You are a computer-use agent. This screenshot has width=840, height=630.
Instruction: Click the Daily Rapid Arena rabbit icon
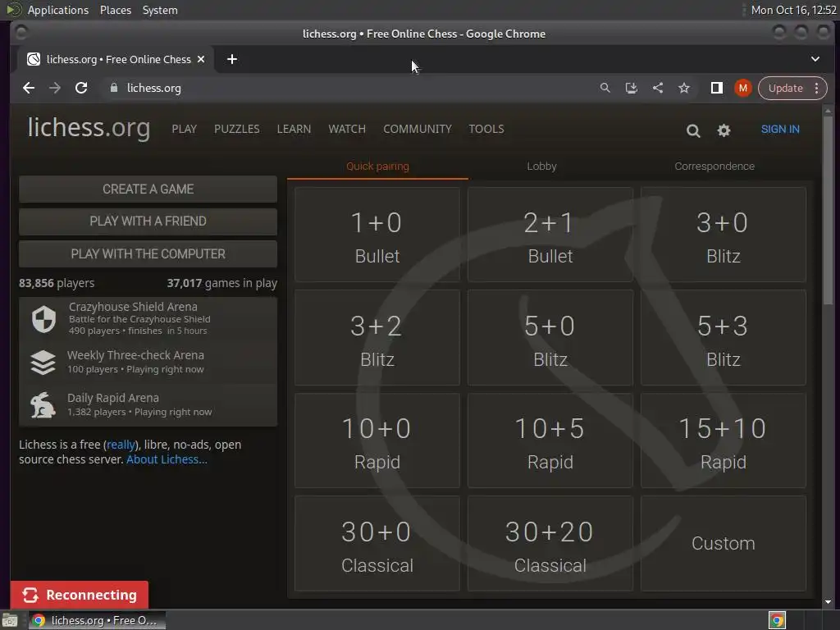[43, 405]
